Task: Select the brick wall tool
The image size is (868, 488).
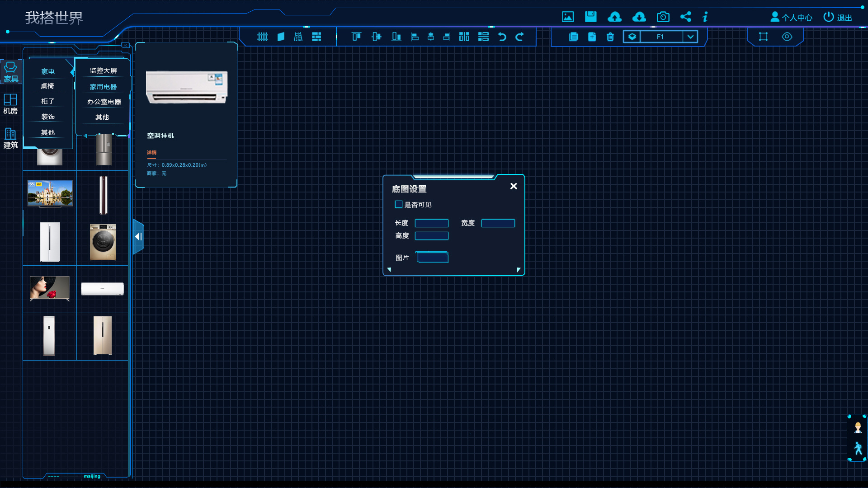Action: pos(316,37)
